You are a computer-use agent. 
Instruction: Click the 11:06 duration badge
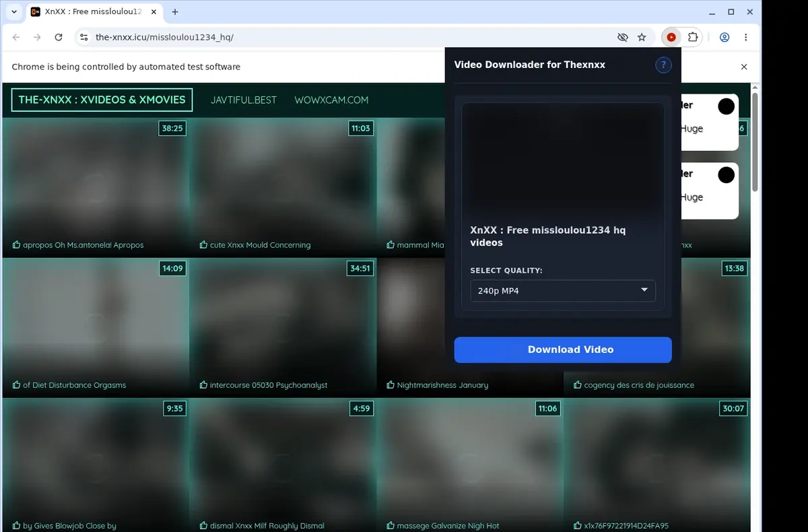pos(547,408)
